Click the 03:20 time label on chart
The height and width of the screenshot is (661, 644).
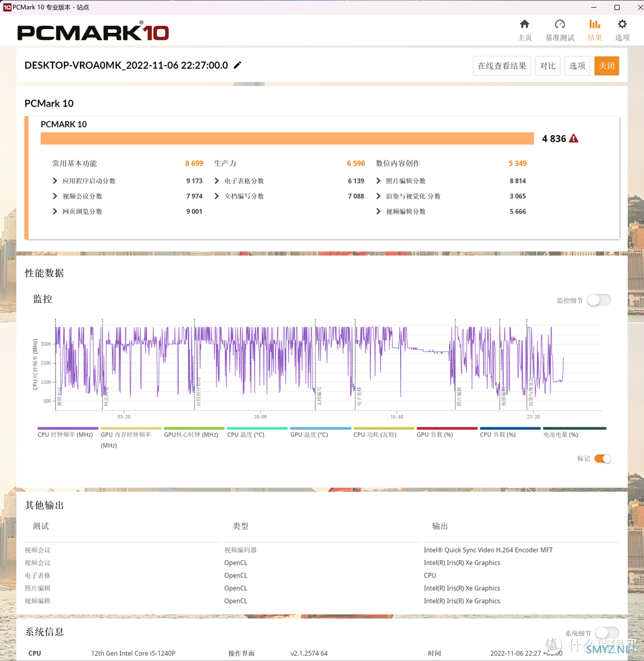pyautogui.click(x=123, y=417)
